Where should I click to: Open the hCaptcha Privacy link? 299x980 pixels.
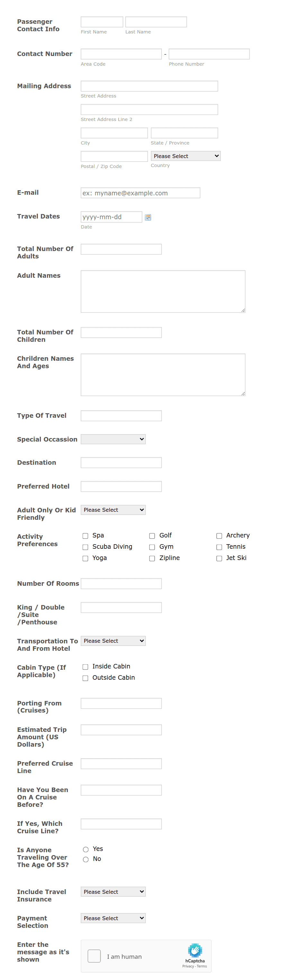click(188, 966)
